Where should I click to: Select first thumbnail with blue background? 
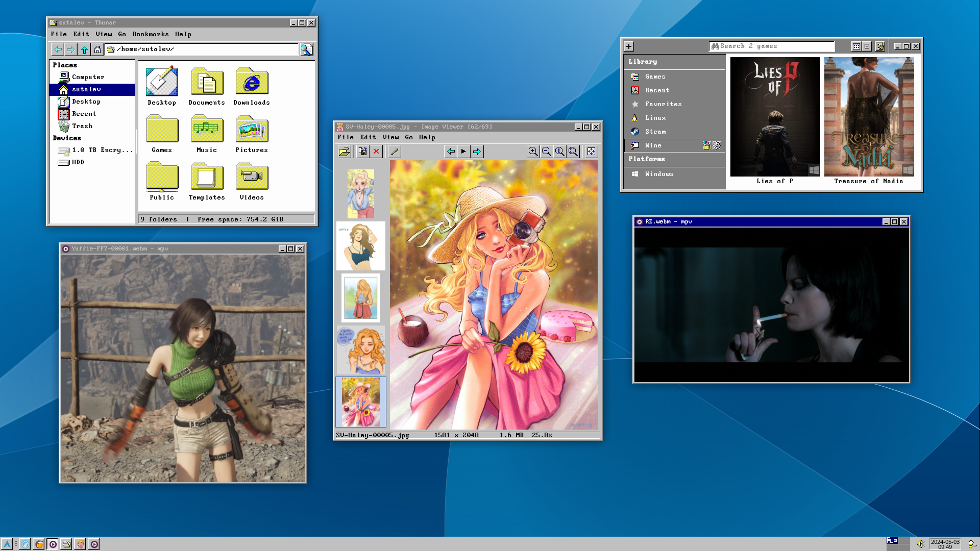pos(361,194)
